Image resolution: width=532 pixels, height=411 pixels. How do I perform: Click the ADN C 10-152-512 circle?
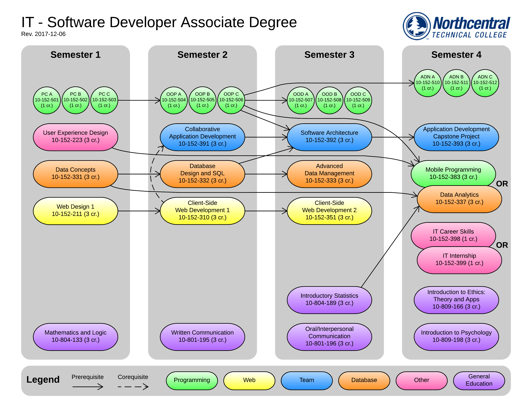click(485, 83)
